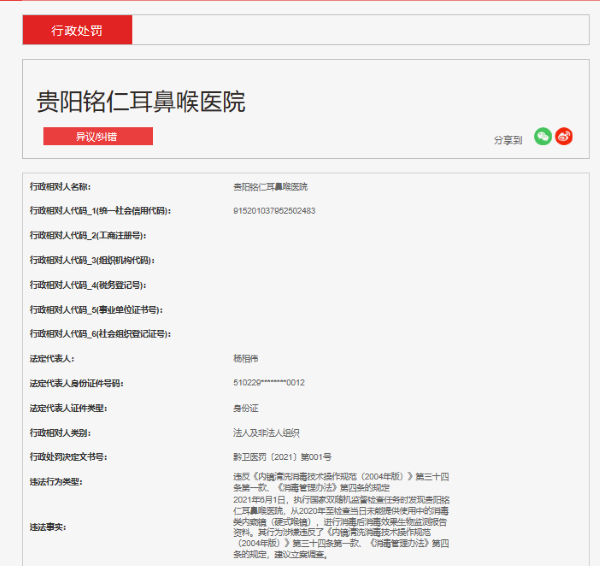Click the 行政相对人类别 label
Screen dimensions: 600x566
pos(60,433)
